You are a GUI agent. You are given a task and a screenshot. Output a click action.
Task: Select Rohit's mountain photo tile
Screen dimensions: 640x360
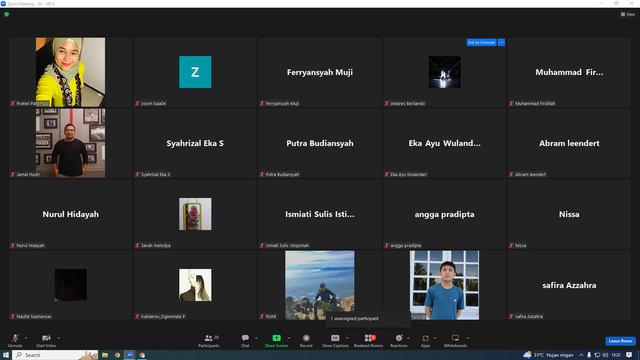tap(320, 285)
